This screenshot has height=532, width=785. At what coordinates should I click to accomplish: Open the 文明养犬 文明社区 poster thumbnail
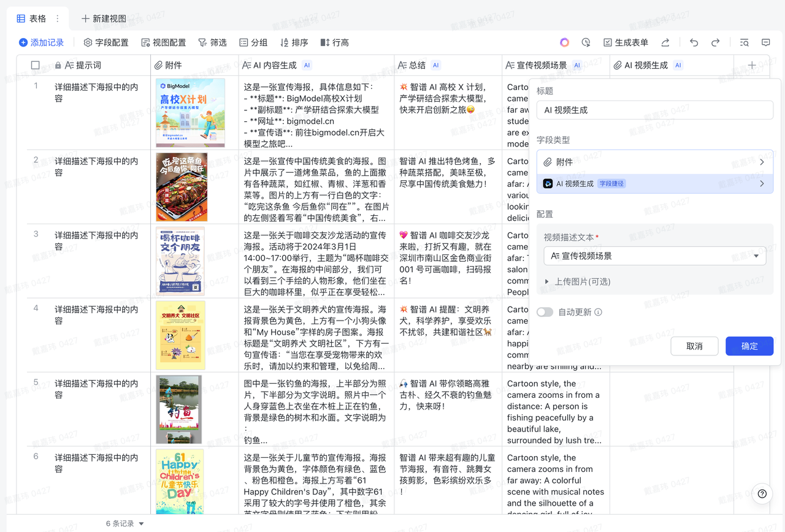pyautogui.click(x=180, y=335)
